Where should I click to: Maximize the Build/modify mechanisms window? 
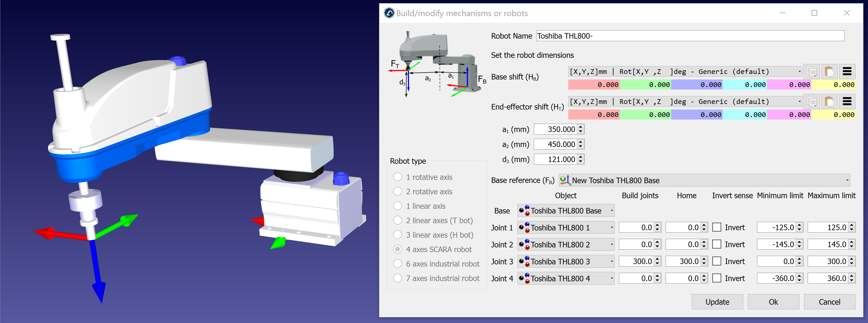814,13
